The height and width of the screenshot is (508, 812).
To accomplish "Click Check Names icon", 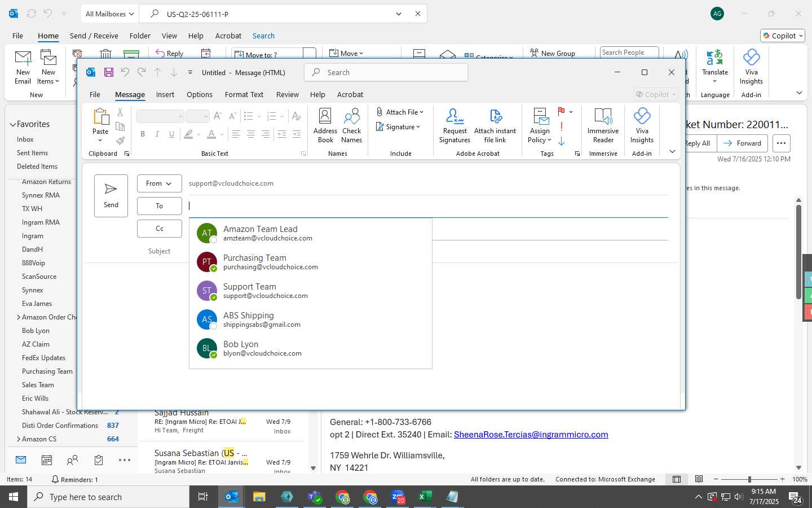I will click(351, 126).
